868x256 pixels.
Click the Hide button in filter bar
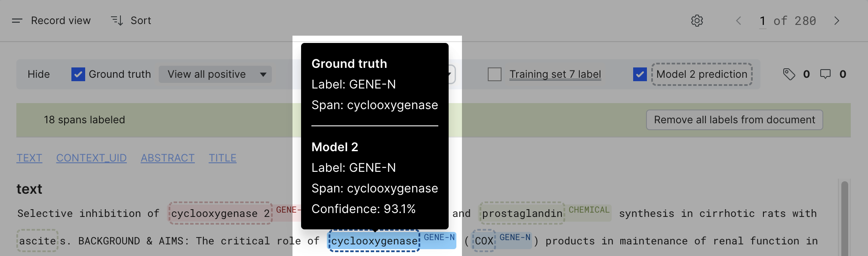point(39,74)
